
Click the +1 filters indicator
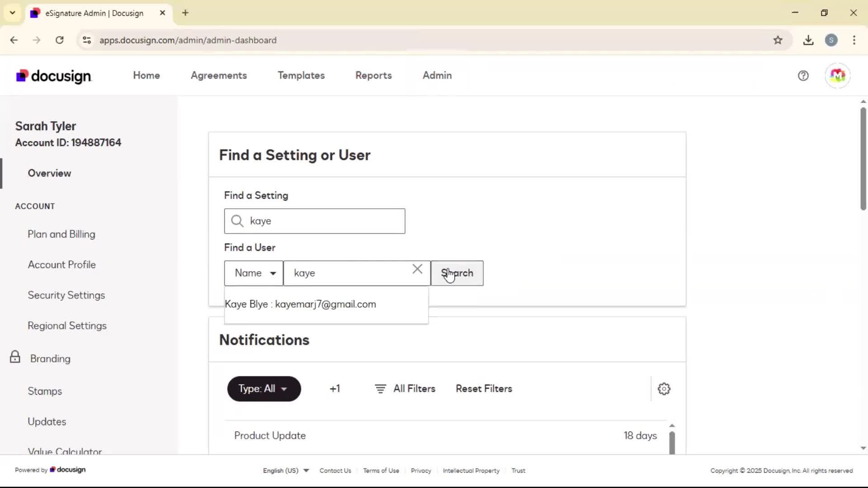click(335, 389)
